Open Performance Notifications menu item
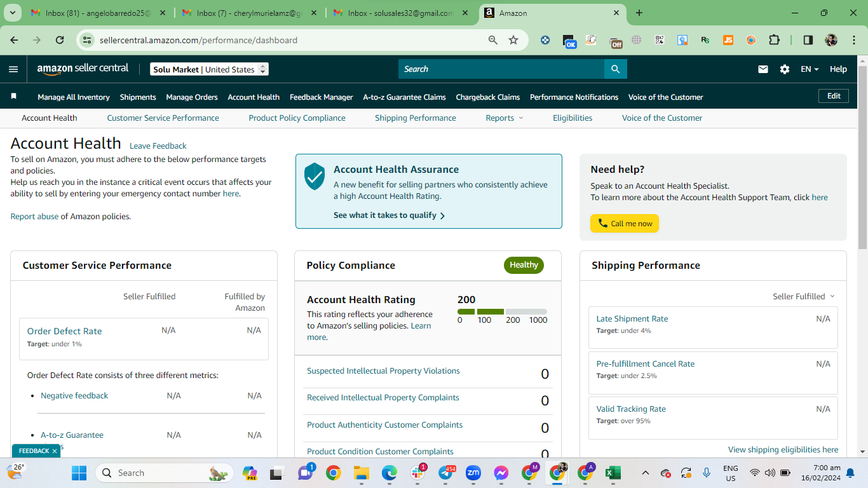The height and width of the screenshot is (488, 868). [x=574, y=97]
